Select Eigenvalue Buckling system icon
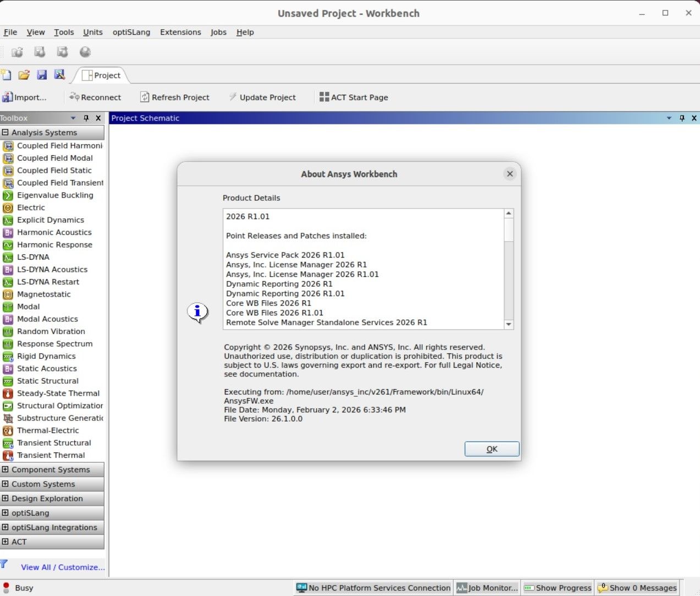Viewport: 700px width, 596px height. [8, 195]
